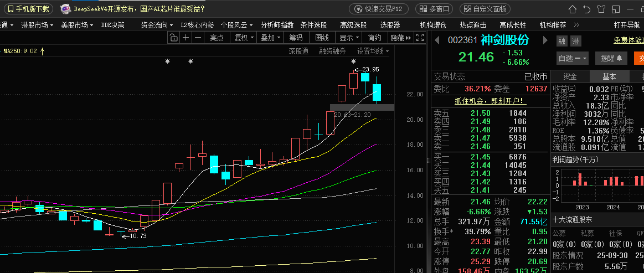Open DeepSeekV4 news headline link
Screen dimensions: 644x273
[139, 9]
